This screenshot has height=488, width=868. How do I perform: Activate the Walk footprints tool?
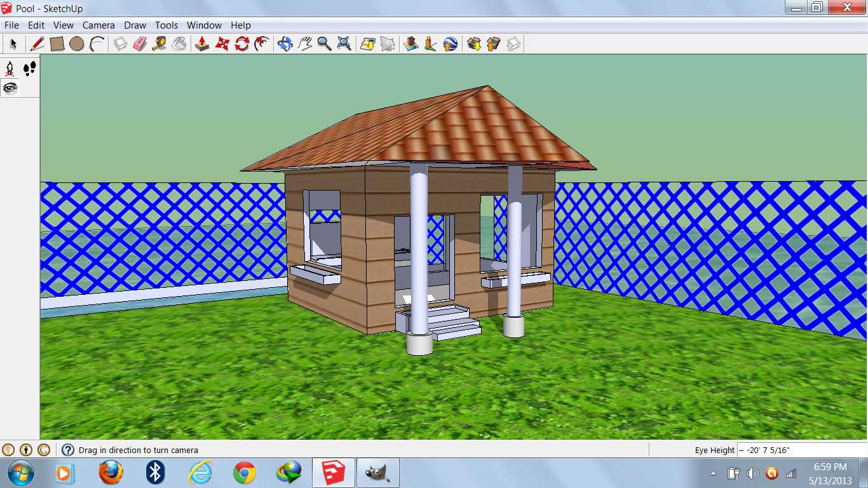pos(30,69)
